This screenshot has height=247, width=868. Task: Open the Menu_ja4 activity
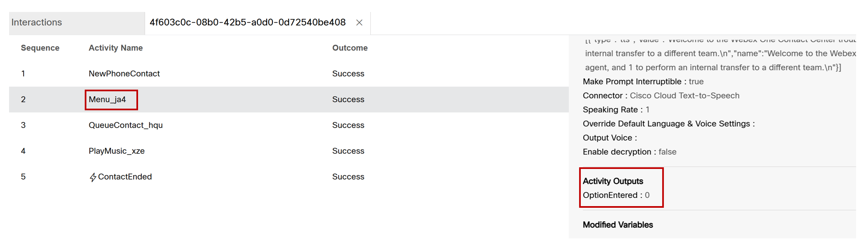(x=107, y=100)
